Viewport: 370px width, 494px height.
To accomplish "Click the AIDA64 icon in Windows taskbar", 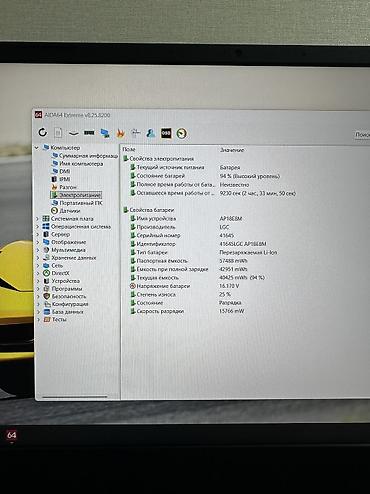I will (x=11, y=435).
